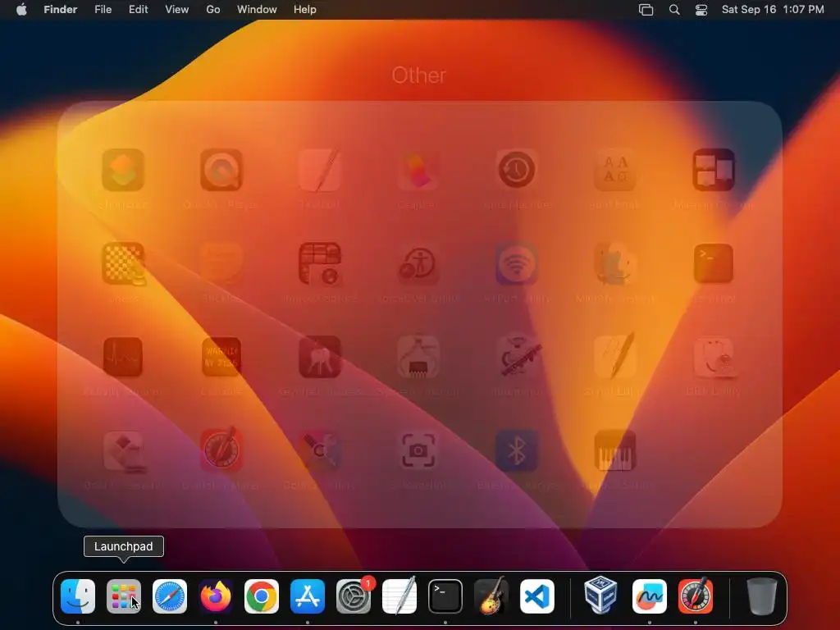Launch Bluetooth File Exchange in the Other folder
840x630 pixels.
(517, 451)
